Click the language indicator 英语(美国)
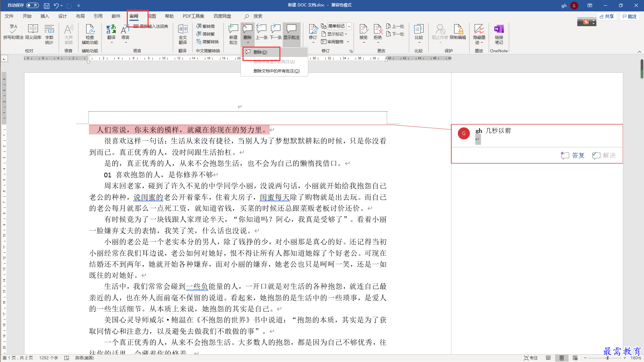This screenshot has height=362, width=644. [x=84, y=358]
